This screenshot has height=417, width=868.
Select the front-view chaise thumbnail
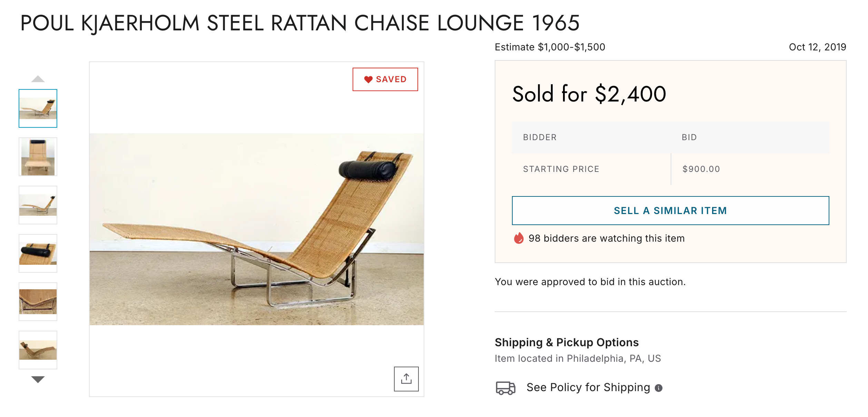coord(38,157)
